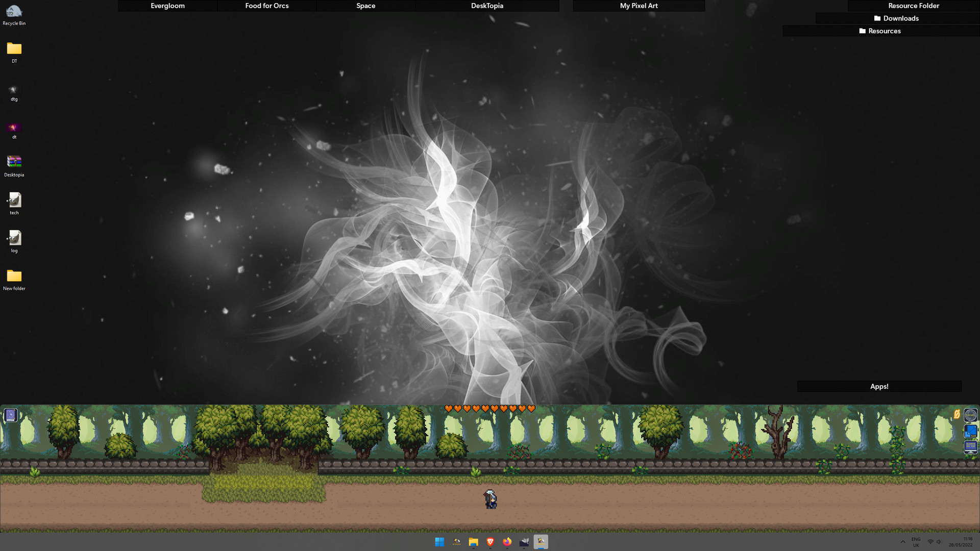This screenshot has width=980, height=551.
Task: Open the Recycle Bin desktop icon
Action: point(14,15)
